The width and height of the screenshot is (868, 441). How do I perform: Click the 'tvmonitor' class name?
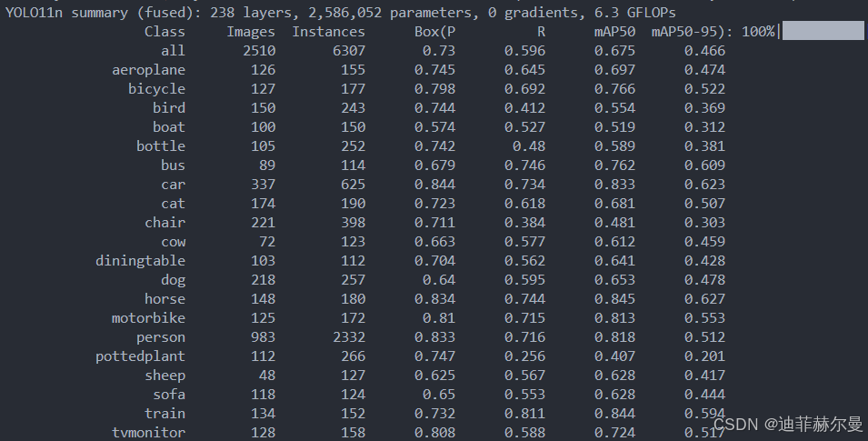point(148,433)
